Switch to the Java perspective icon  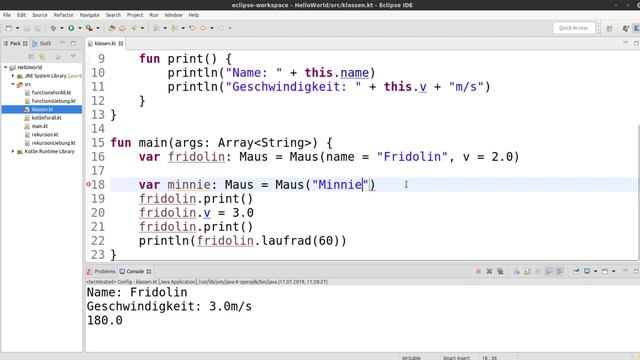tap(626, 28)
